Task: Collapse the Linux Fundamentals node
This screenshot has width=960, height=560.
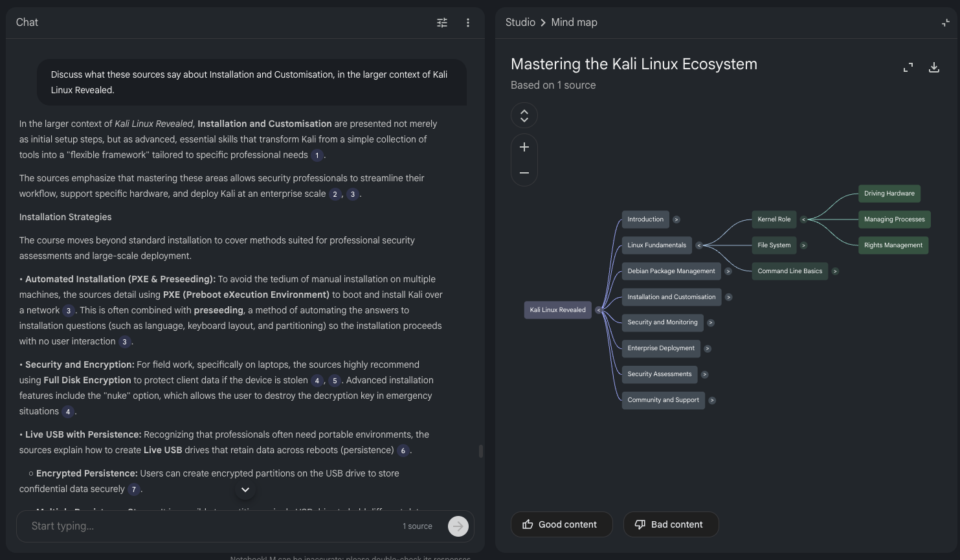Action: (x=699, y=245)
